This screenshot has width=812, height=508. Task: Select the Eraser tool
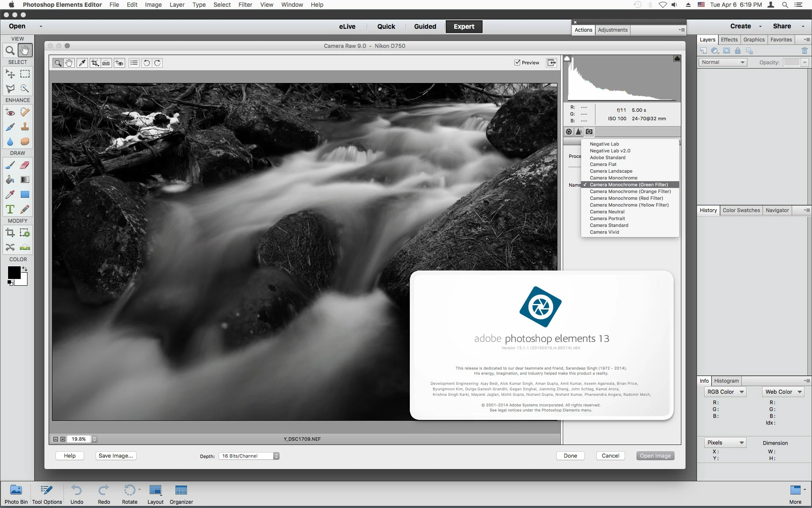click(x=25, y=165)
